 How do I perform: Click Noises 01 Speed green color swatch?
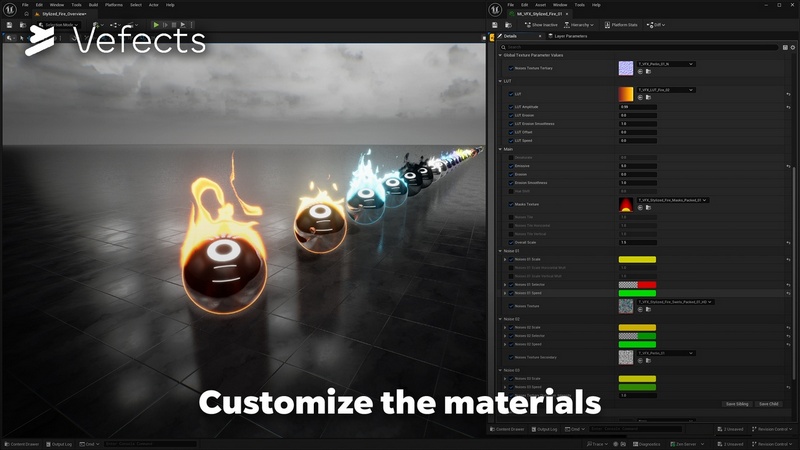pyautogui.click(x=637, y=293)
